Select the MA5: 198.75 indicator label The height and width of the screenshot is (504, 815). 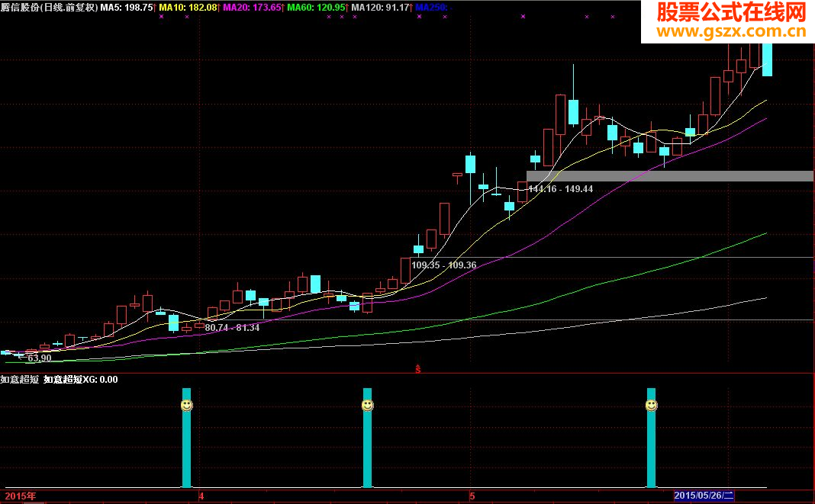127,8
